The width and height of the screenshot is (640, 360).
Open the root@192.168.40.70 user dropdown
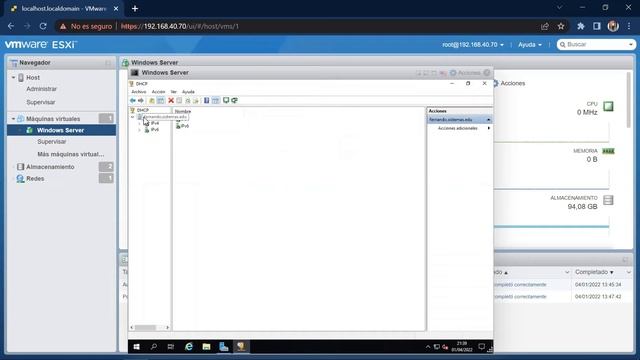pos(473,44)
